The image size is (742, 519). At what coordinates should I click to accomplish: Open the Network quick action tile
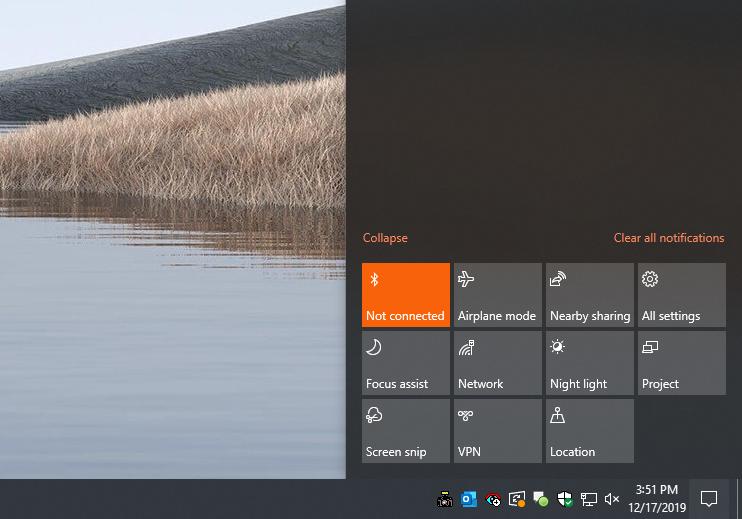tap(497, 363)
